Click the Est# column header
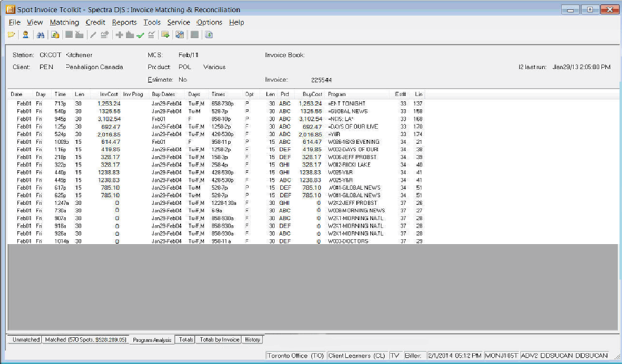Screen dimensions: 622x364 (x=400, y=94)
